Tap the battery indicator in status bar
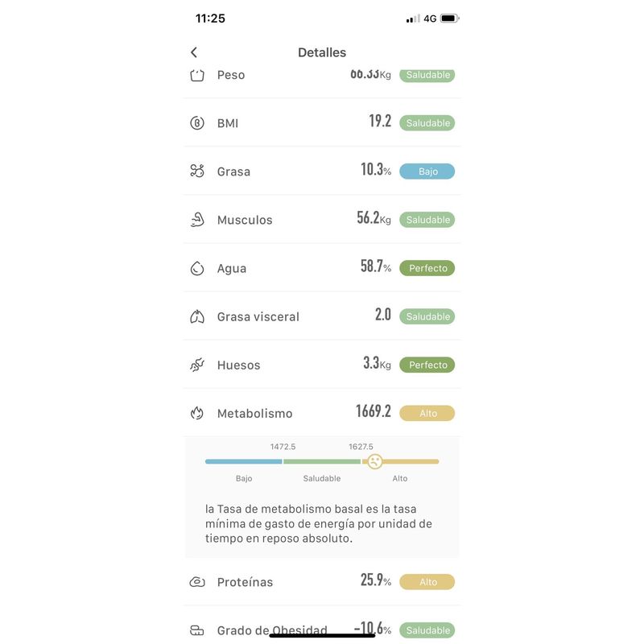Viewport: 644px width, 644px height. 449,19
